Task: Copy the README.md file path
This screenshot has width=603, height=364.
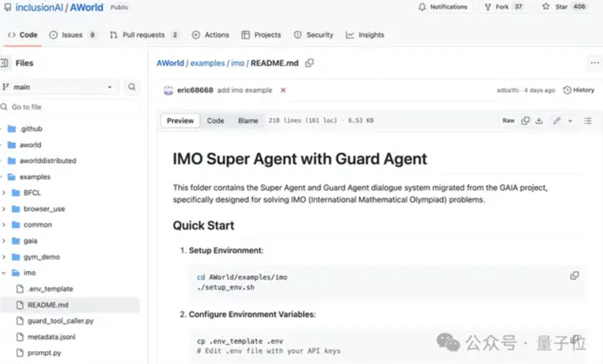Action: pos(310,63)
